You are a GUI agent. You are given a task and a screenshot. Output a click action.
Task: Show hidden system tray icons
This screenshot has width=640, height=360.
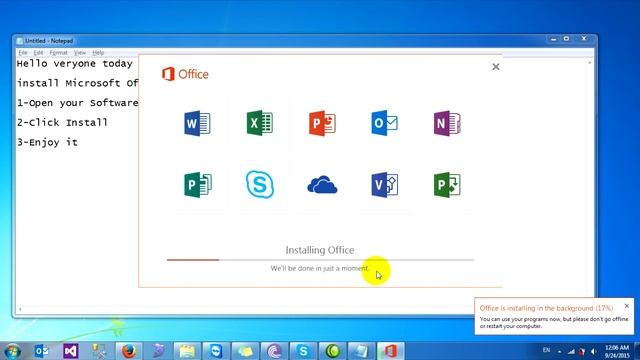point(559,351)
